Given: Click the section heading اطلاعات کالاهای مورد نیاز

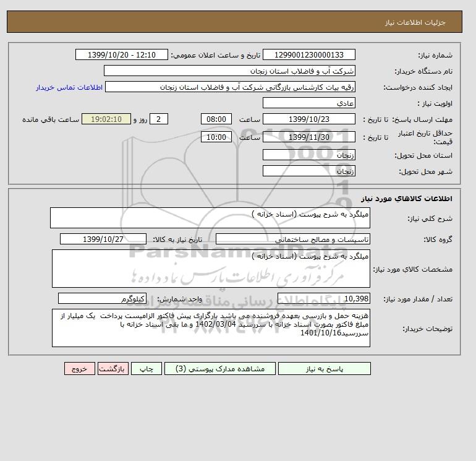Looking at the screenshot, I should (x=407, y=199).
